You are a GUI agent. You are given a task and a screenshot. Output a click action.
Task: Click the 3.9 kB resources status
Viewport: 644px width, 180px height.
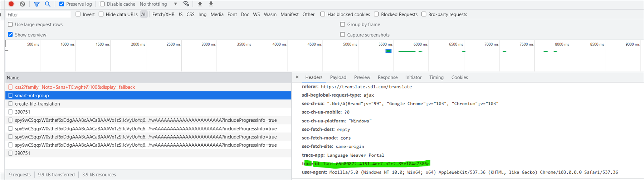99,175
